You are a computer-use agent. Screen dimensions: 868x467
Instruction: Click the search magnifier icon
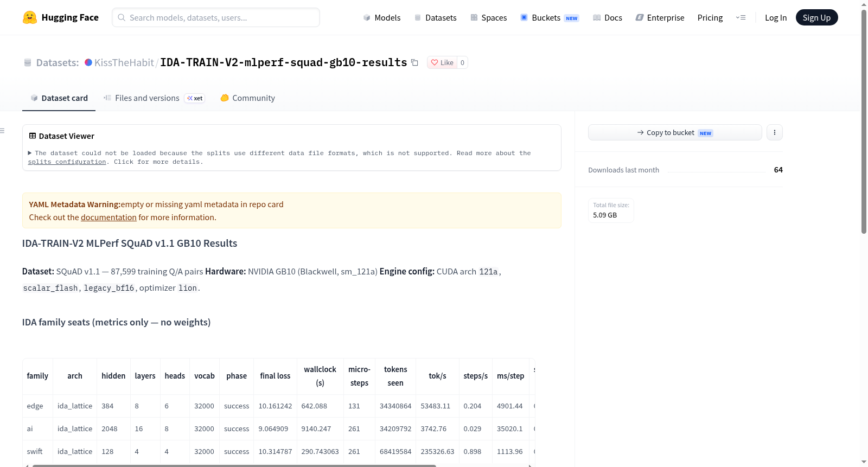(122, 17)
